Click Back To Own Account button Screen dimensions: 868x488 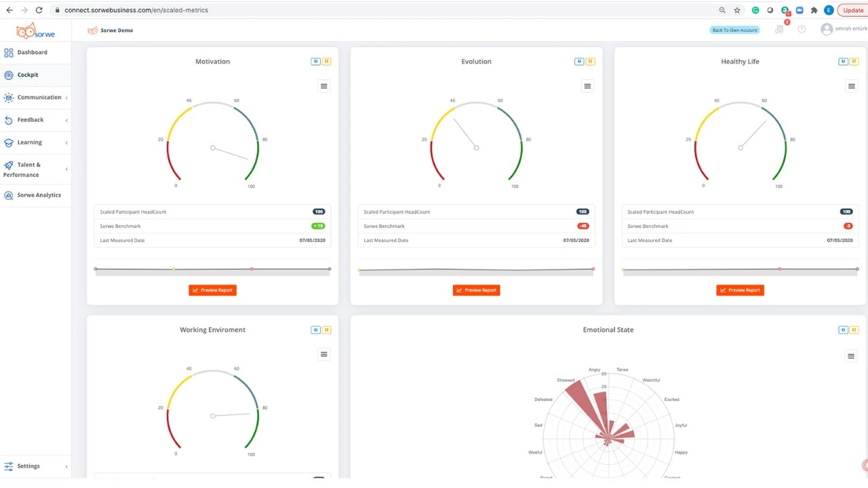coord(734,30)
